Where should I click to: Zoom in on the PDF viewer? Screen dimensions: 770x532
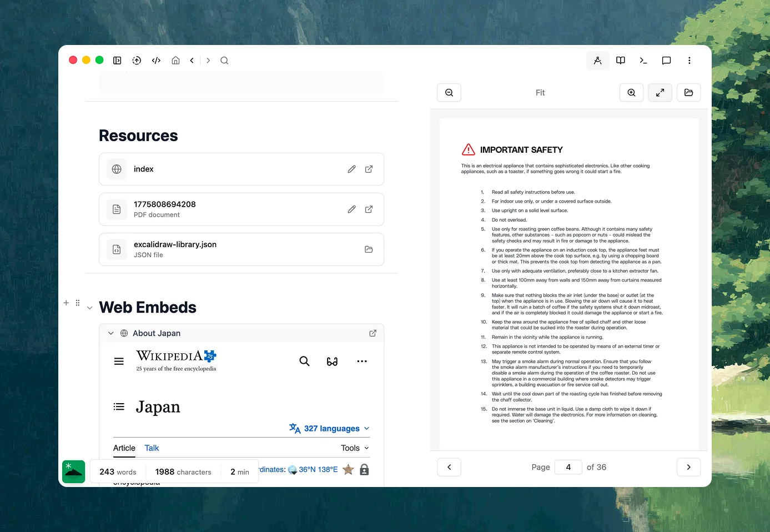(632, 93)
